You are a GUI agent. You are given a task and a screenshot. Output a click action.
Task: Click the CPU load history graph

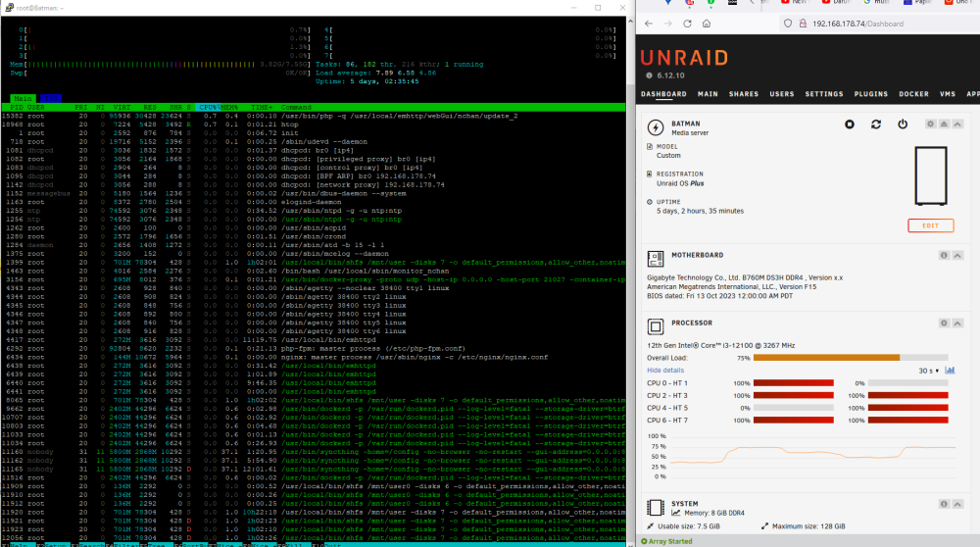tap(811, 457)
